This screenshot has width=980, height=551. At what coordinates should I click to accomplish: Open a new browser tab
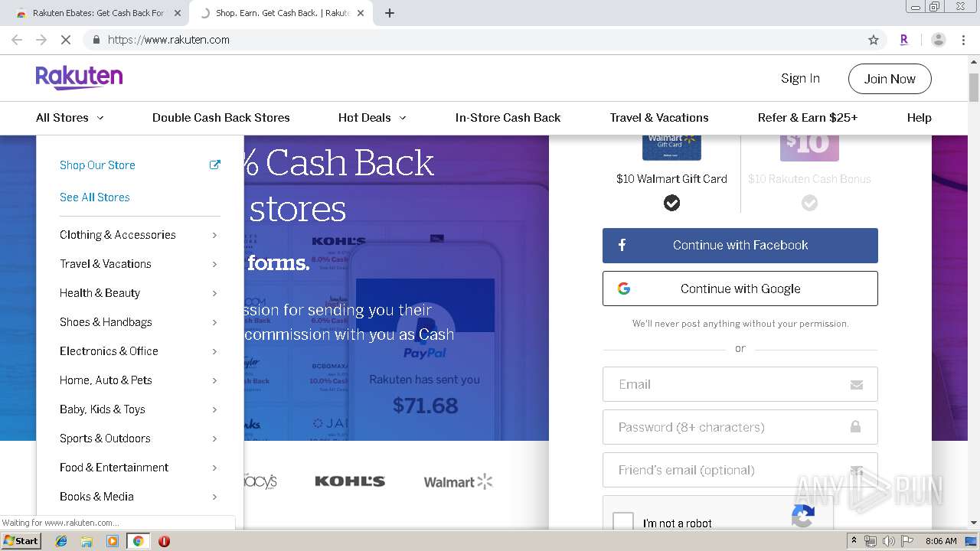pos(390,13)
